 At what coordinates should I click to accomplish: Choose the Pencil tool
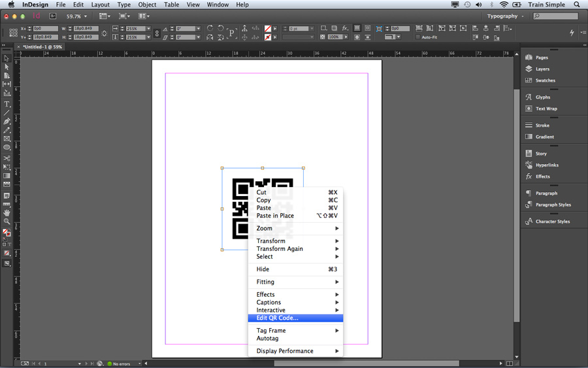7,130
